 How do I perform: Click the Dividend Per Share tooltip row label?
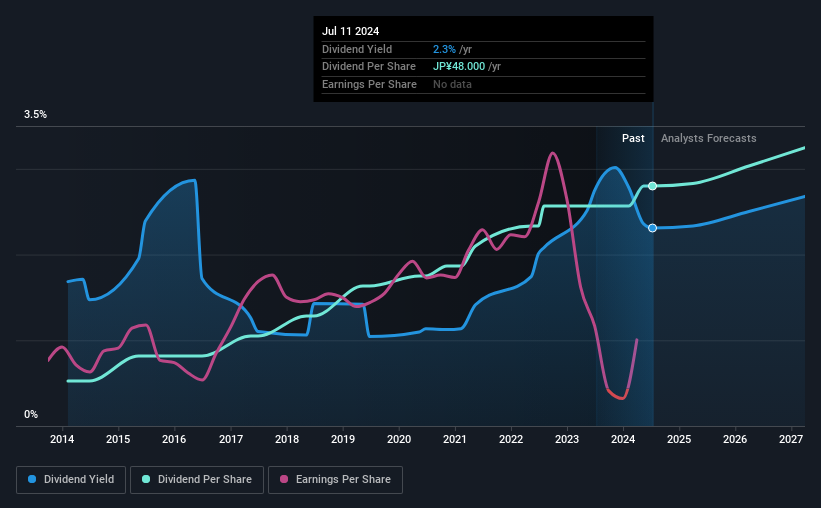[x=369, y=67]
